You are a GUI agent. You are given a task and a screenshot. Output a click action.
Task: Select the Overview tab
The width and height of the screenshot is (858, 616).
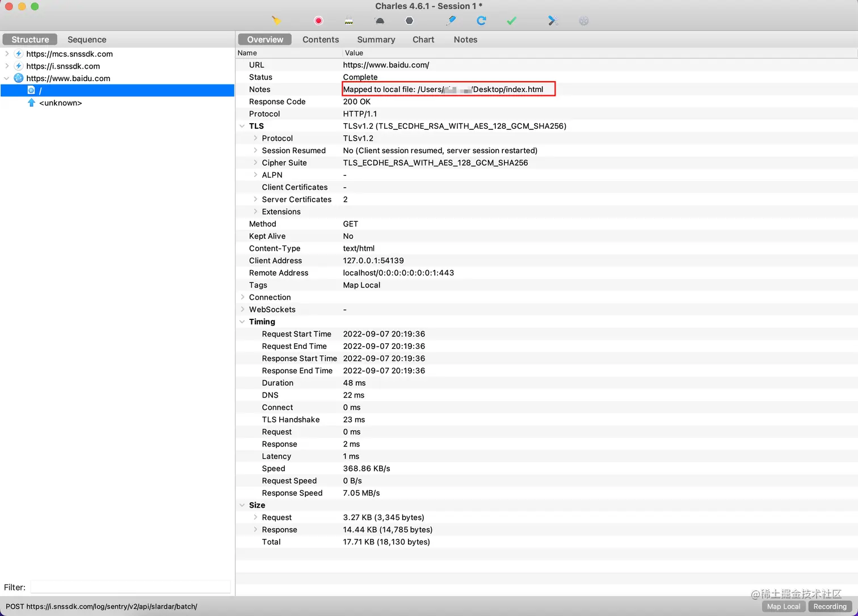point(265,39)
